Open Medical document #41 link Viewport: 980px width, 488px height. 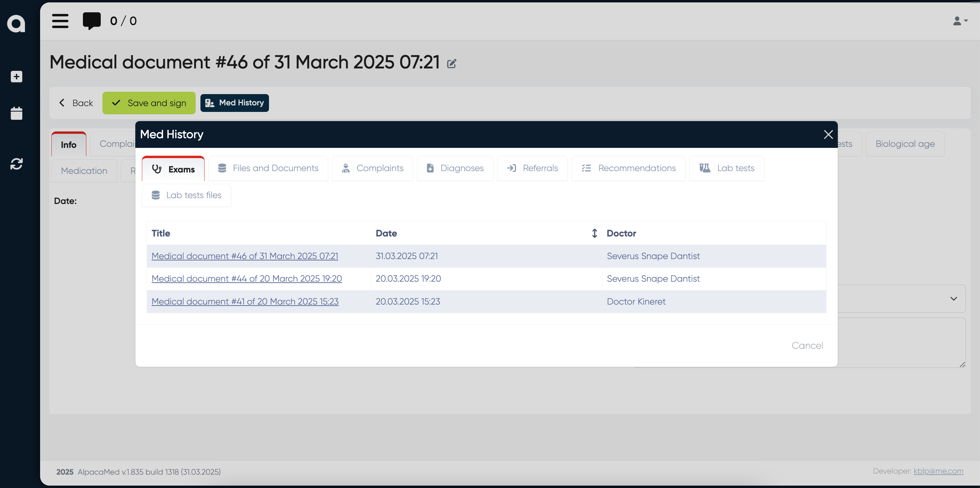(x=245, y=301)
